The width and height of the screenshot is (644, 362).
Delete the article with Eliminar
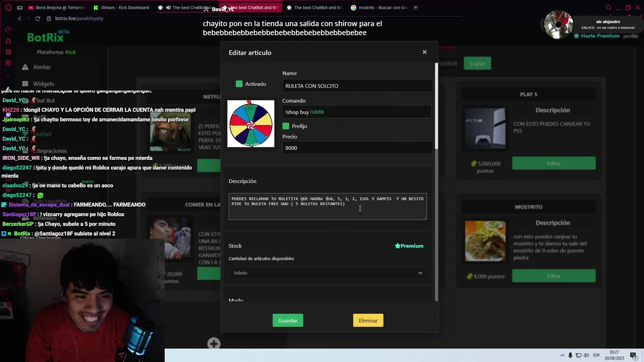tap(368, 321)
